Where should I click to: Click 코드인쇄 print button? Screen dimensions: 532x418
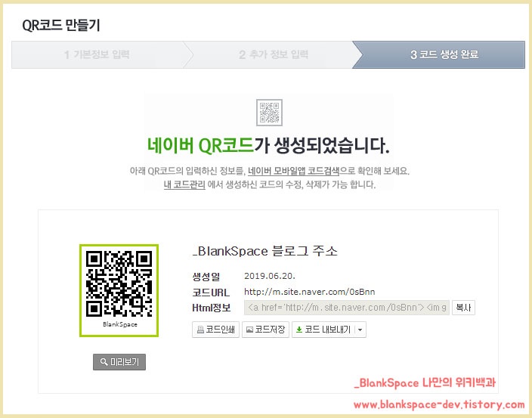[x=216, y=330]
